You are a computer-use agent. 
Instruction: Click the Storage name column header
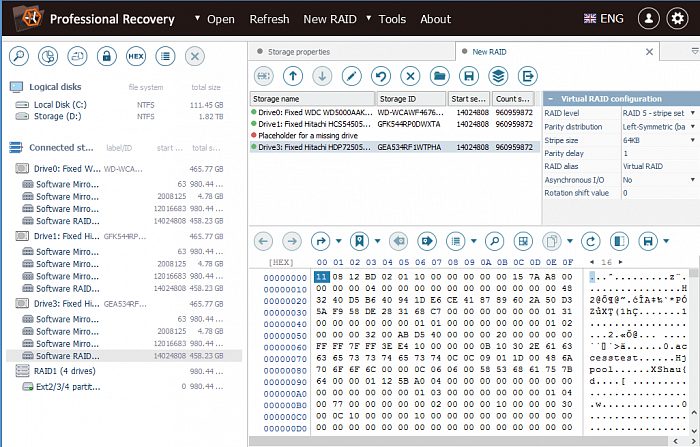pyautogui.click(x=312, y=99)
